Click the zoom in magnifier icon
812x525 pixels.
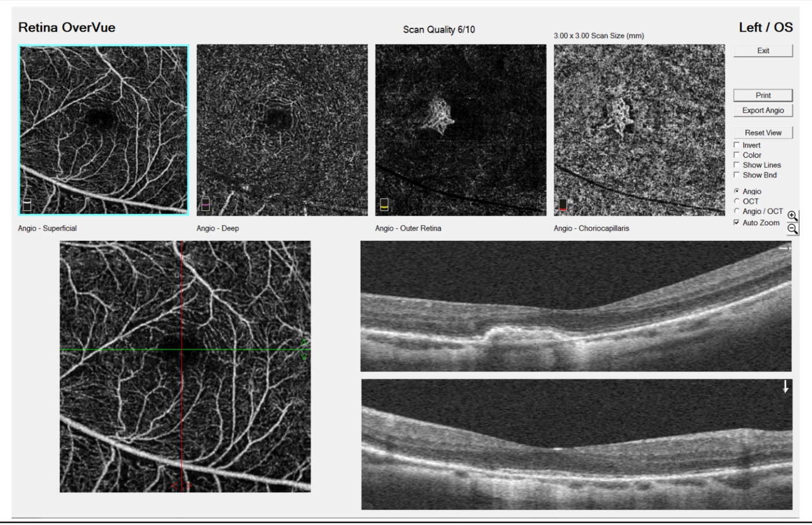[x=792, y=215]
